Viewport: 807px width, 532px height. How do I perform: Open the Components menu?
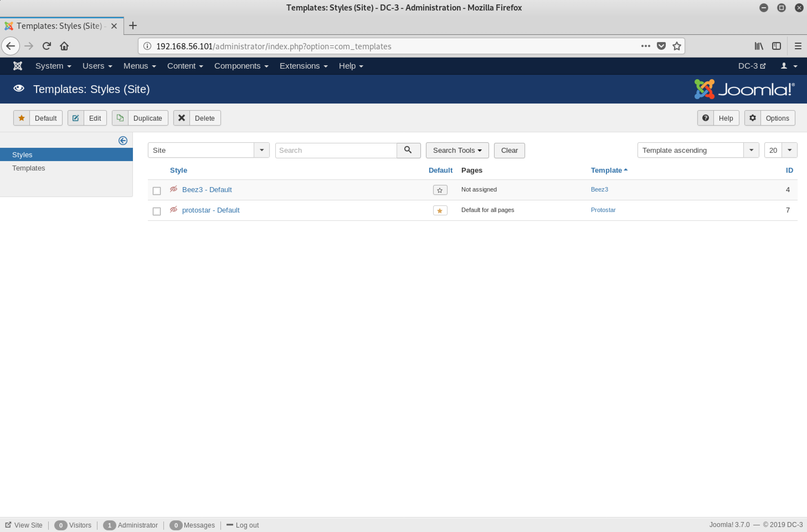(241, 66)
